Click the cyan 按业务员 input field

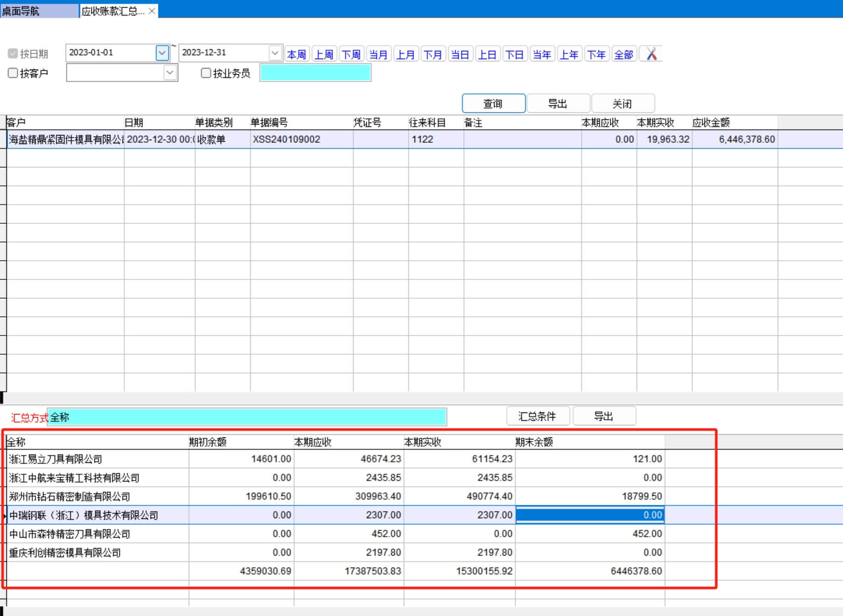[315, 73]
